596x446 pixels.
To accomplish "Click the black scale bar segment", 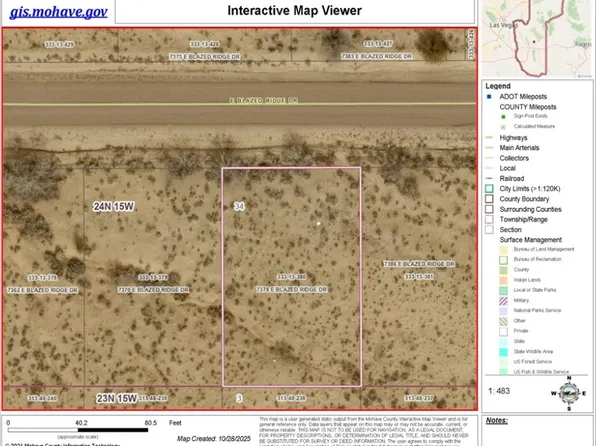I will (113, 430).
